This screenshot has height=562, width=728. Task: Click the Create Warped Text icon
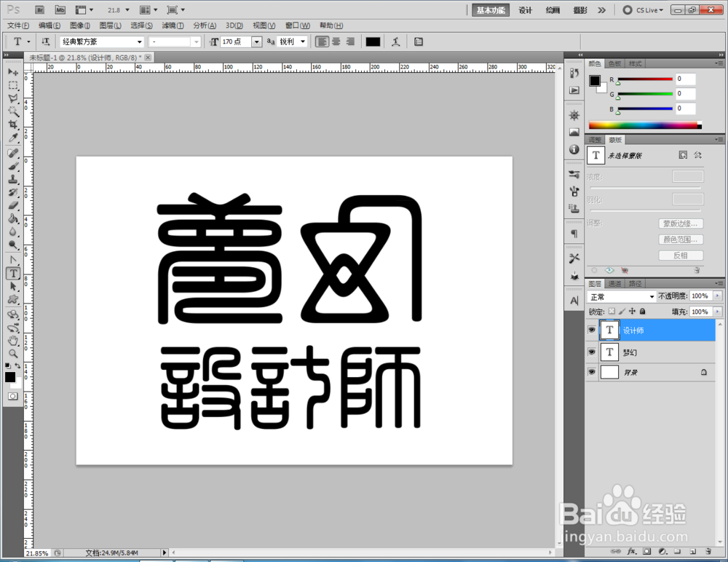[x=395, y=41]
